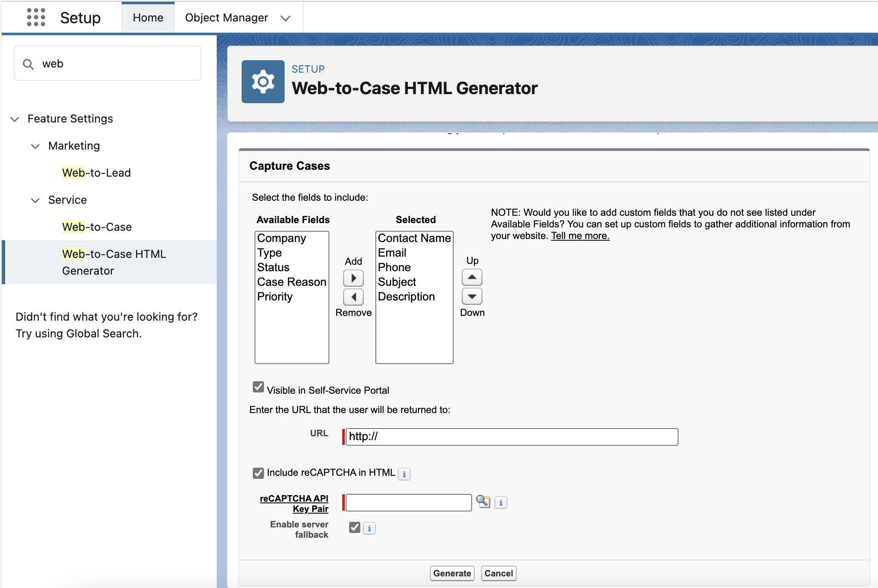The image size is (878, 588).
Task: Select Email in Selected list
Action: click(x=414, y=253)
